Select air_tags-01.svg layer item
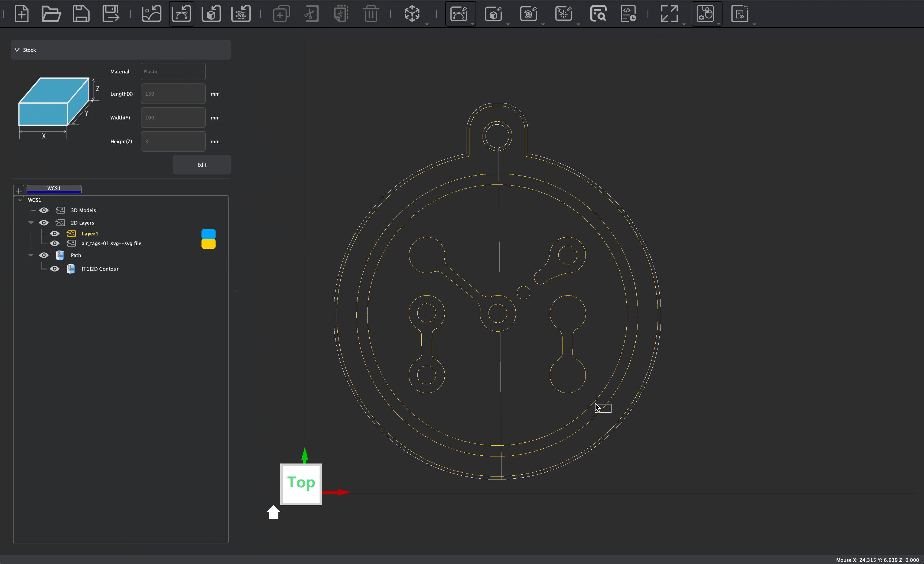The width and height of the screenshot is (924, 564). [111, 243]
